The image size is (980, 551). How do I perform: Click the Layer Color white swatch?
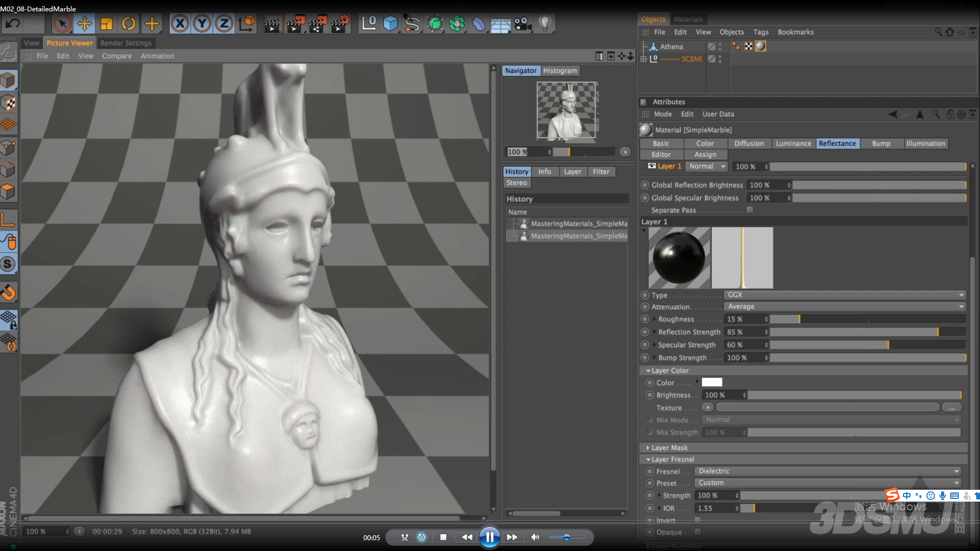click(x=712, y=382)
